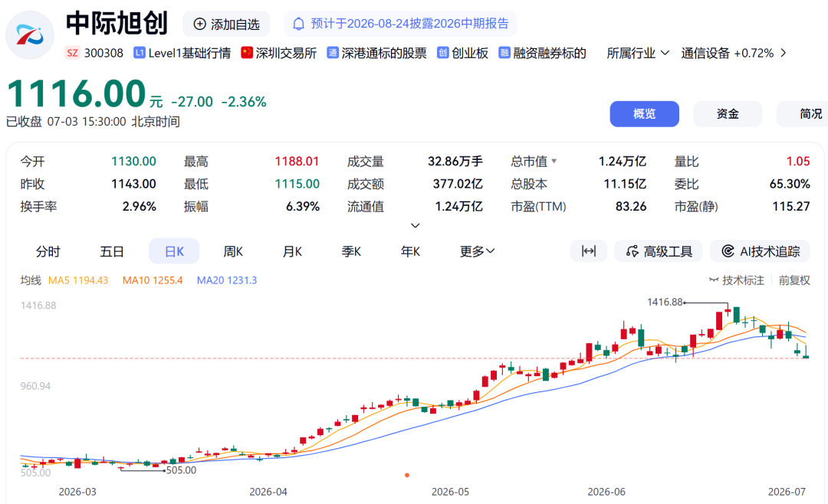Switch to the 分时 chart tab
The width and height of the screenshot is (828, 504).
(x=48, y=251)
